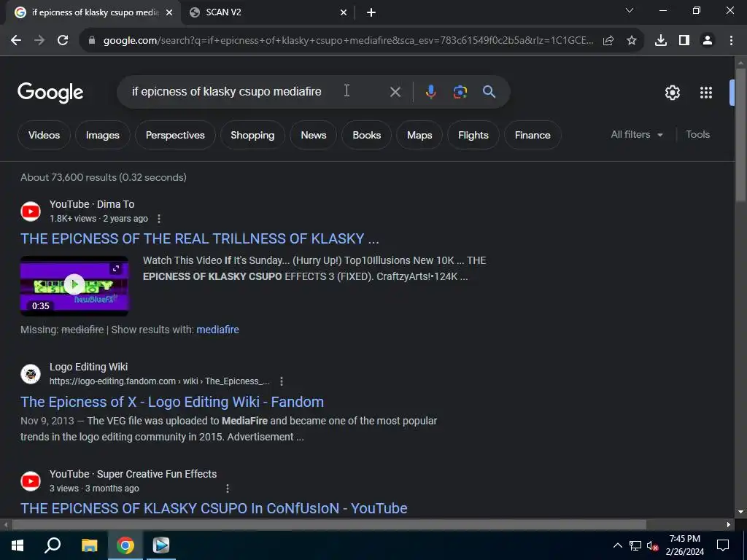Viewport: 747px width, 560px height.
Task: Close the Google search tab
Action: (169, 12)
